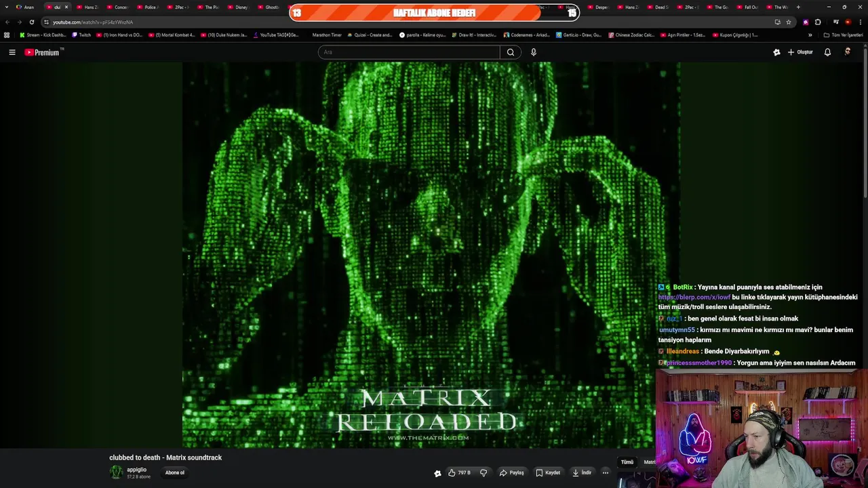This screenshot has width=868, height=488.
Task: Open the Draw It! bookmark
Action: coord(474,35)
